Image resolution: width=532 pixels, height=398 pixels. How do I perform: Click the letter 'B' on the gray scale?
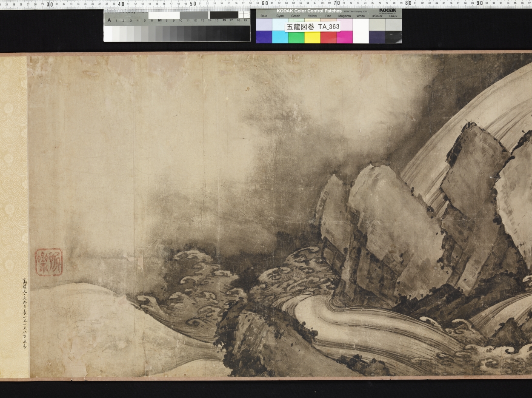pos(224,20)
